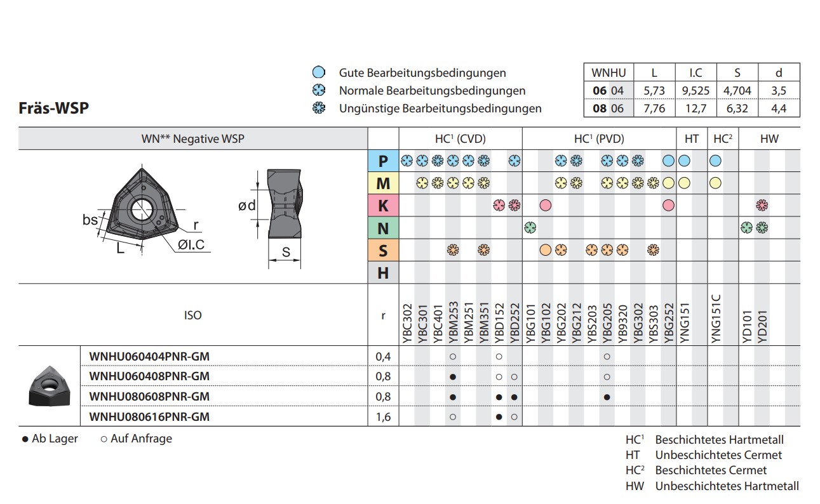Click the orange S material group swatch

(383, 250)
